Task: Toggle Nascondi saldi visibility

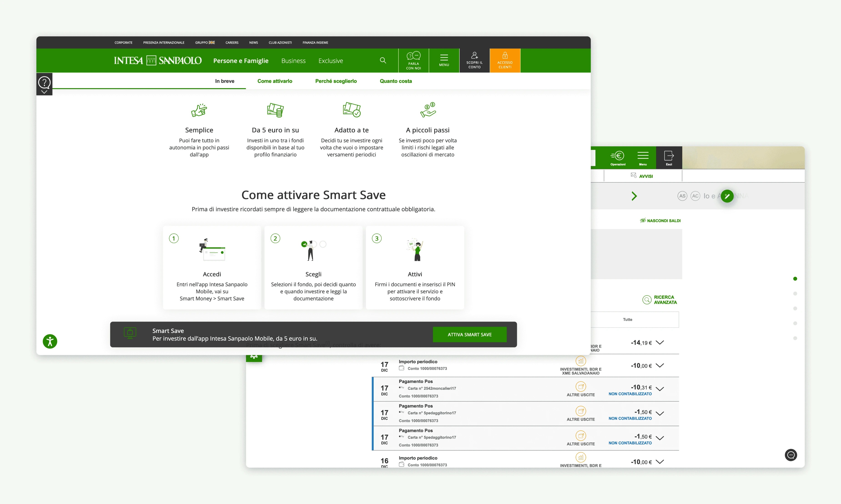Action: tap(660, 220)
